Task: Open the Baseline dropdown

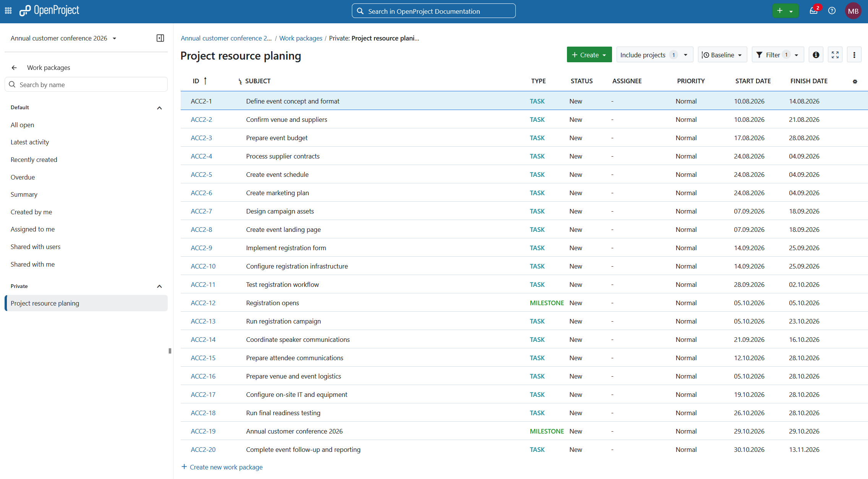Action: point(722,55)
